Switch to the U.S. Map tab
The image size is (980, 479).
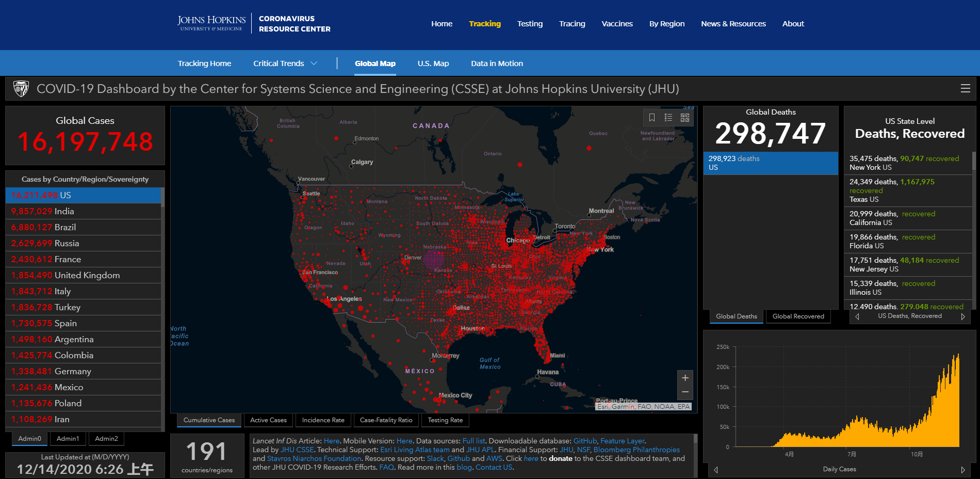[433, 63]
